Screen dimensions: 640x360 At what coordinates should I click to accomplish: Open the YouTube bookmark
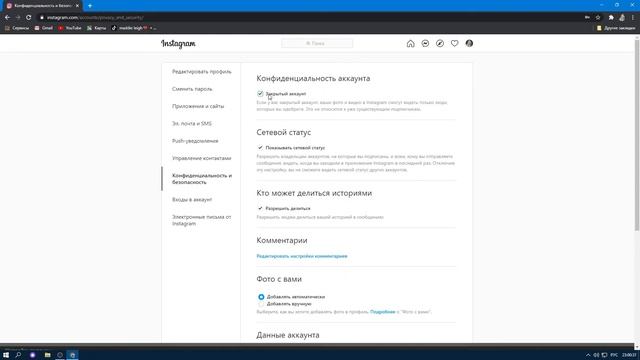(70, 28)
